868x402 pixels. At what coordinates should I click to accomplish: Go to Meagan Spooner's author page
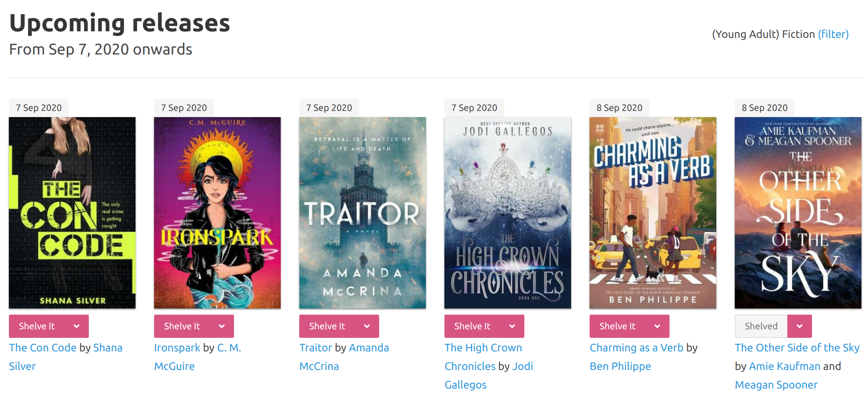pos(776,385)
